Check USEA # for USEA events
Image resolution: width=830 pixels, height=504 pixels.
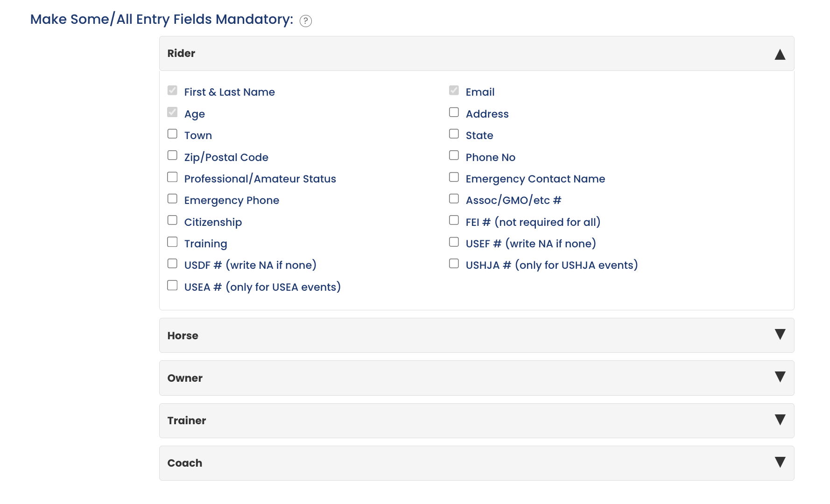click(172, 286)
